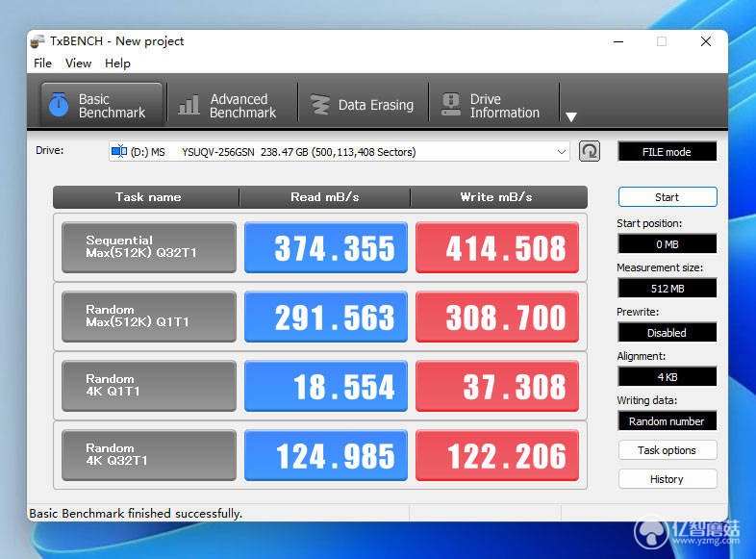
Task: Click the window title 'TxBENCH - New project'
Action: (x=116, y=41)
